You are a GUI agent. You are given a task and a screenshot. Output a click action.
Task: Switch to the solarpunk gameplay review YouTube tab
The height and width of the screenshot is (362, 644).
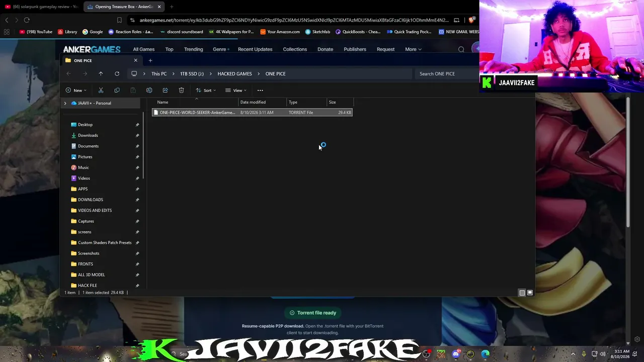[41, 7]
